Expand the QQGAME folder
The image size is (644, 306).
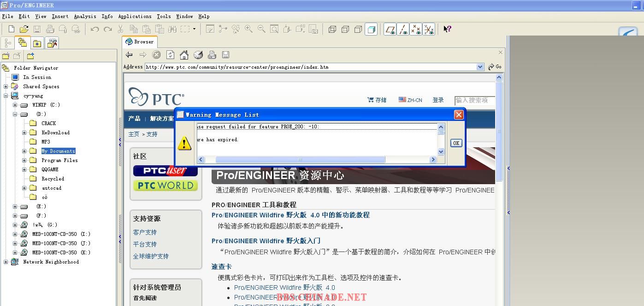[24, 169]
